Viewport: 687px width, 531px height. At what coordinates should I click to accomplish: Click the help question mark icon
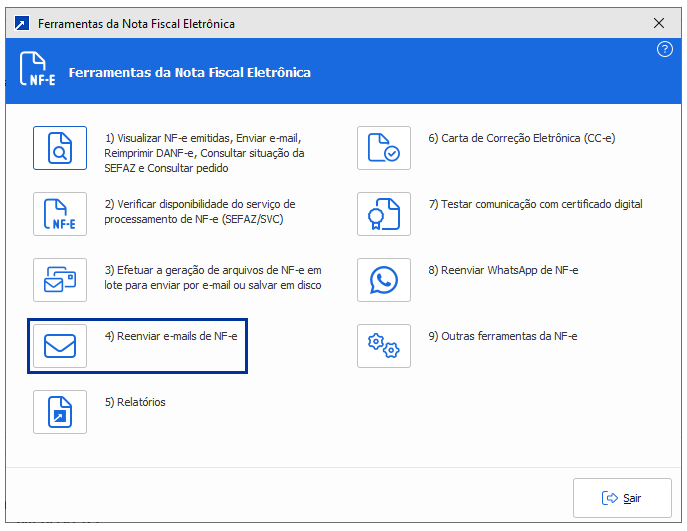(x=665, y=49)
